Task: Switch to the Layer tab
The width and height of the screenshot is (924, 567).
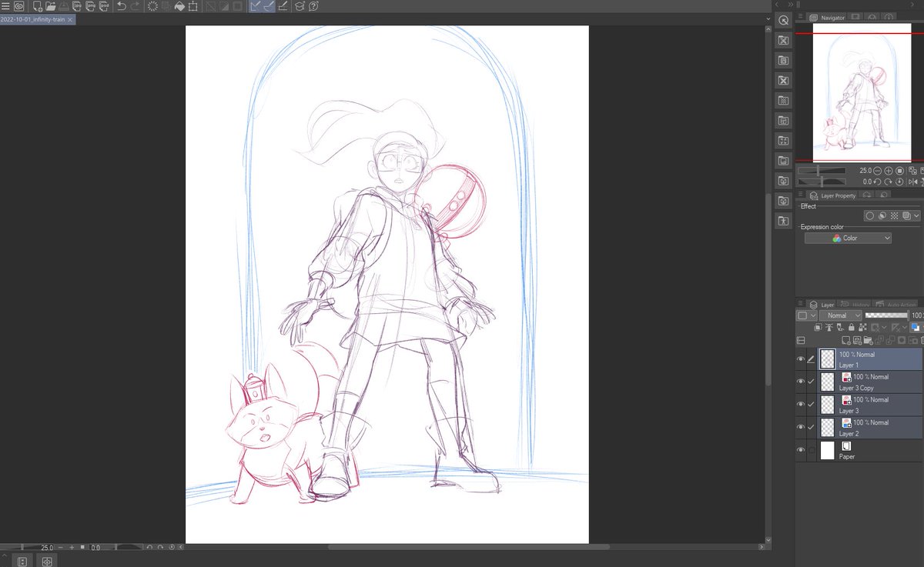Action: click(821, 305)
